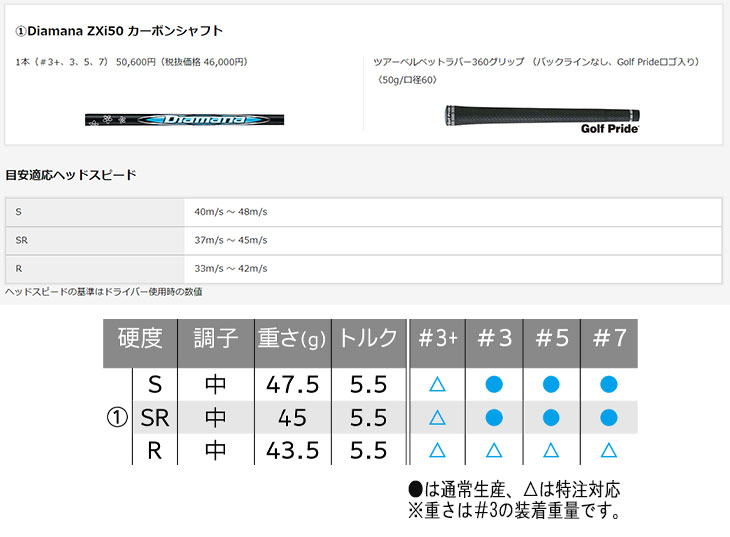The image size is (730, 537).
Task: Click the 5.5 torque value in R row
Action: click(x=368, y=451)
